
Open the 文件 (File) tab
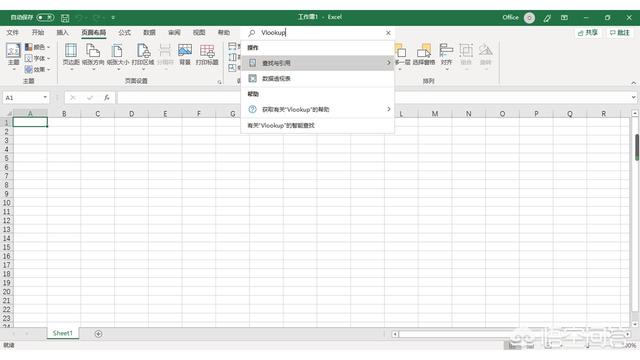[13, 32]
